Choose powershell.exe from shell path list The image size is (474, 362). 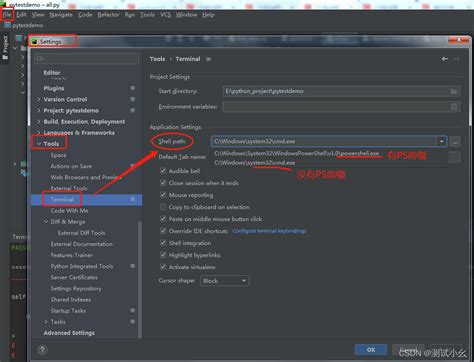click(297, 153)
